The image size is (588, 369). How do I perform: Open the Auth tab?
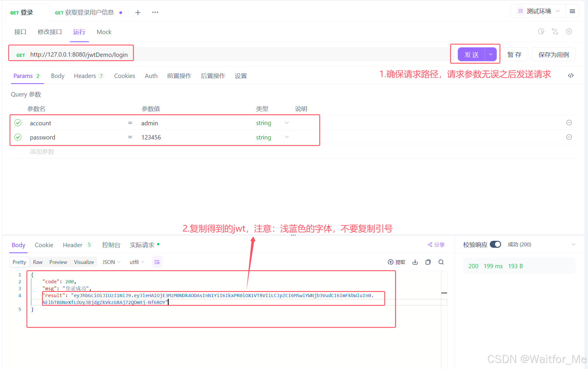(x=151, y=76)
